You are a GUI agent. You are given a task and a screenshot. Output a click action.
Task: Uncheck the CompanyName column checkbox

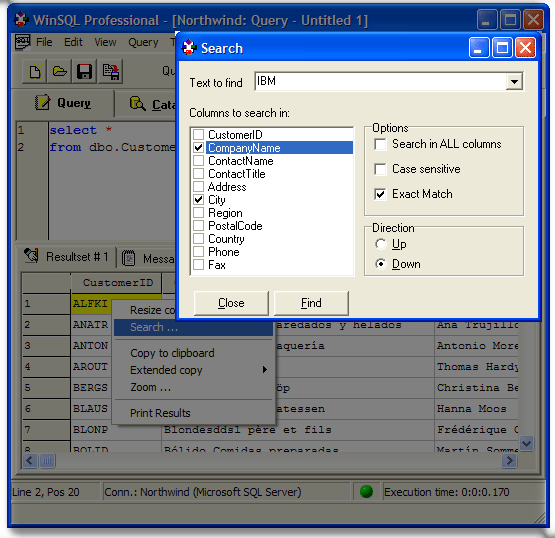point(199,148)
